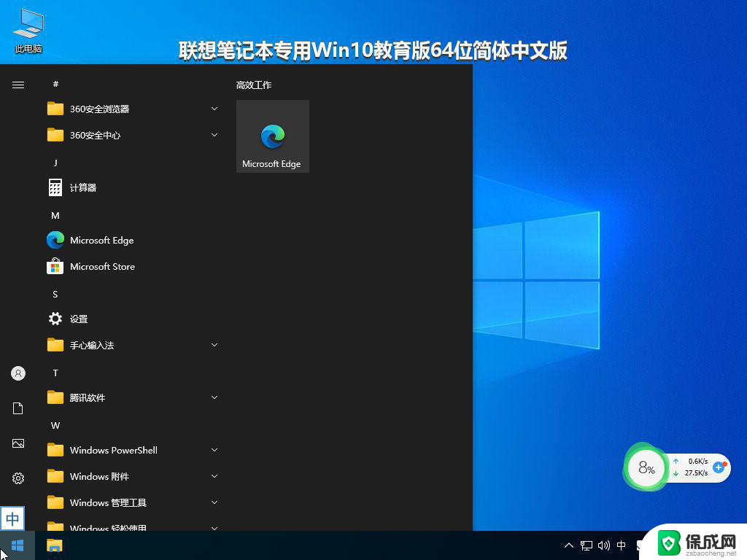Expand the Windows 管理工具 folder chevron
The height and width of the screenshot is (560, 747).
point(214,502)
